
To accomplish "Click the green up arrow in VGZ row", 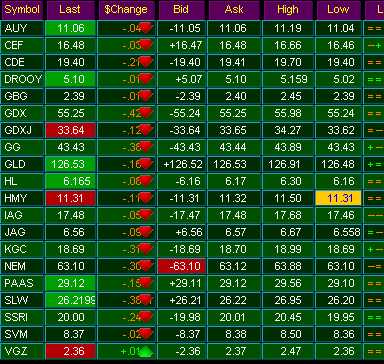I will click(146, 351).
